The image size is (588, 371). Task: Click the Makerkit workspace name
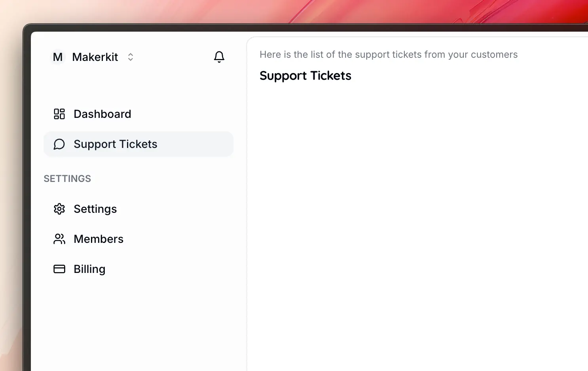point(95,57)
